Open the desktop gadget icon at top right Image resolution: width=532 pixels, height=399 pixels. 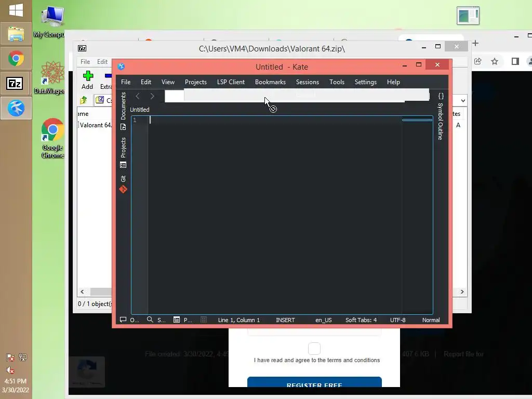pyautogui.click(x=468, y=15)
